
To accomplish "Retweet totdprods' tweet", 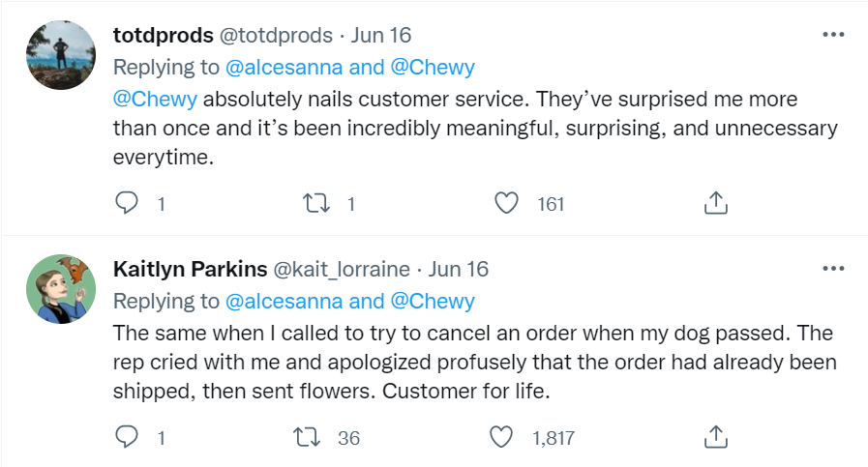I will tap(316, 203).
